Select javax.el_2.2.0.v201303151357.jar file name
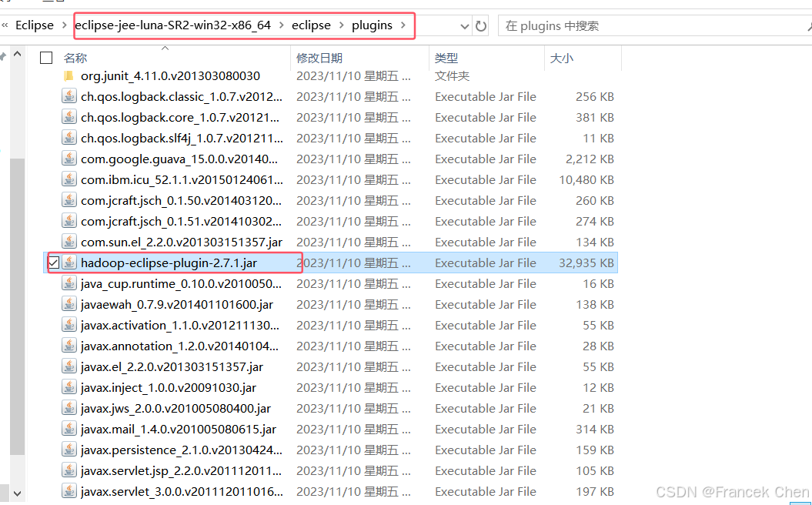 pos(172,366)
